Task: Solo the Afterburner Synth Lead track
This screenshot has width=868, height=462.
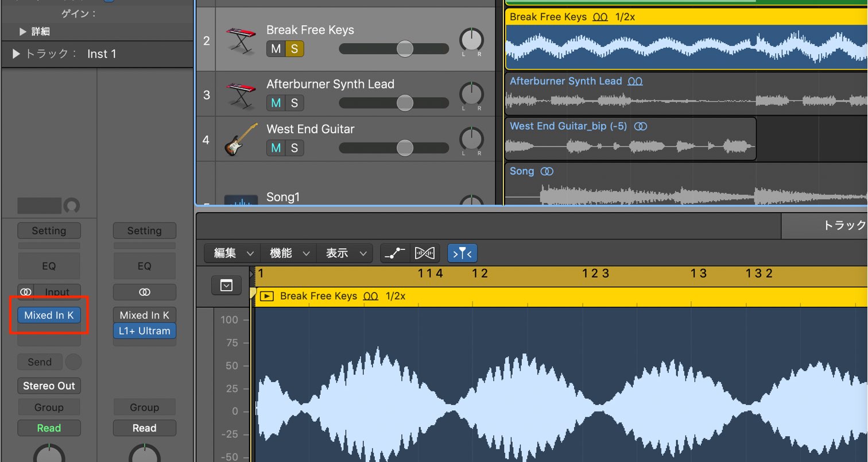Action: tap(294, 103)
